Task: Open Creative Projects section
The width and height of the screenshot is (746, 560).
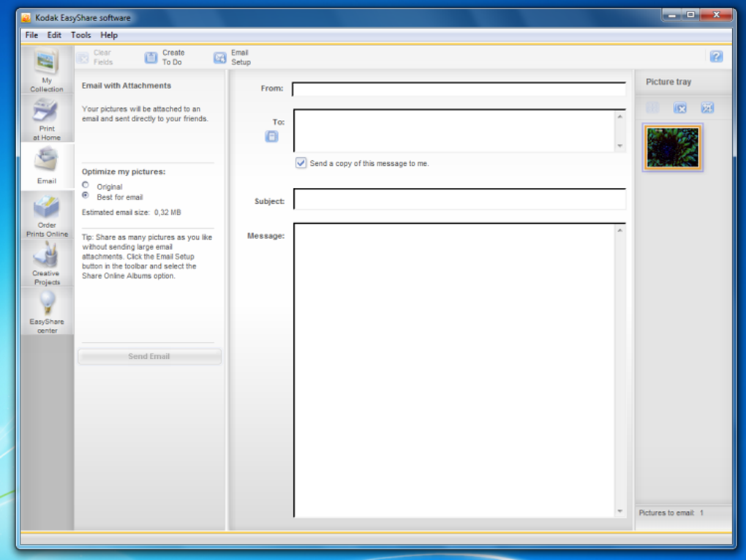Action: pos(47,263)
